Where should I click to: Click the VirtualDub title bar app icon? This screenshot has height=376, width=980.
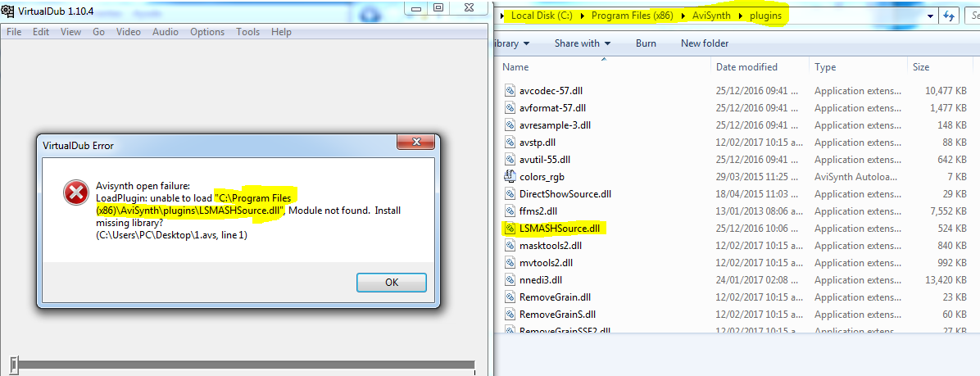click(7, 11)
